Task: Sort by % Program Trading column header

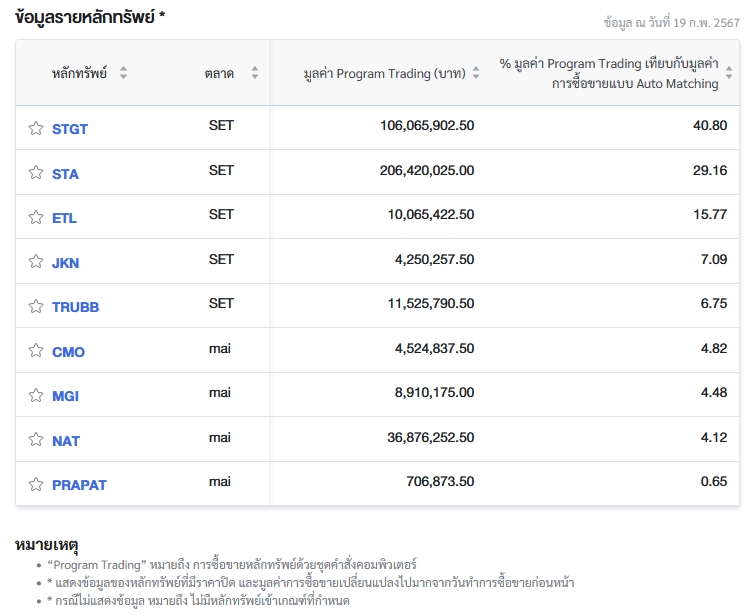Action: point(728,73)
